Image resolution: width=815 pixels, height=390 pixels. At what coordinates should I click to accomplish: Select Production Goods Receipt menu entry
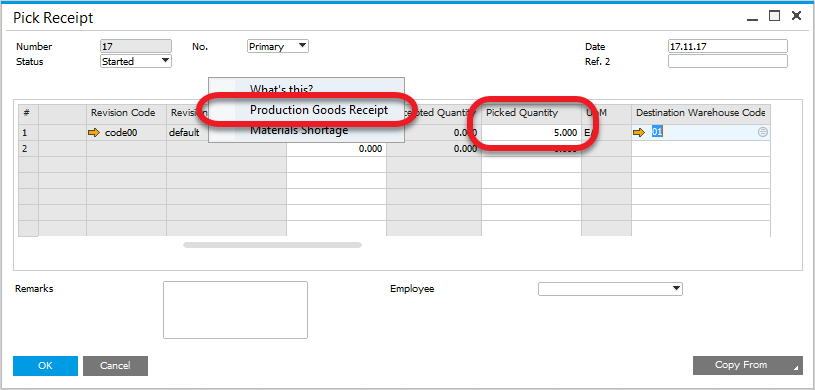[319, 110]
